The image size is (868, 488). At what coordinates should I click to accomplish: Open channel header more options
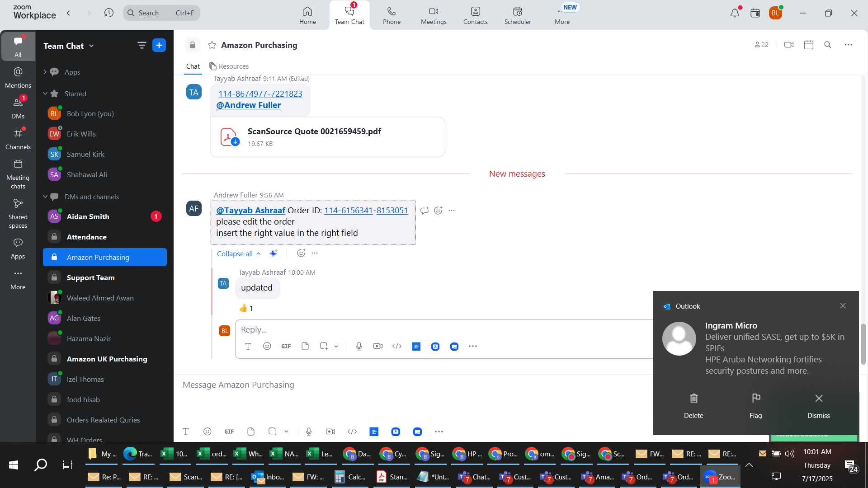coord(849,45)
